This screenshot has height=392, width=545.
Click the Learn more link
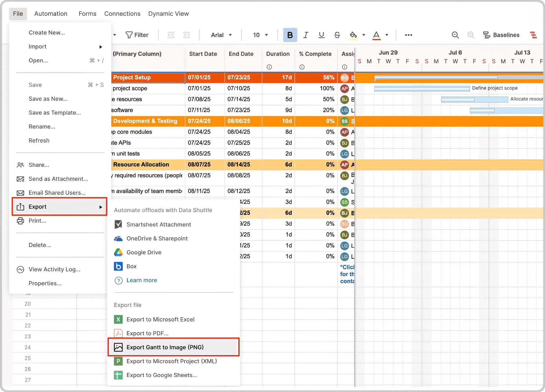142,280
